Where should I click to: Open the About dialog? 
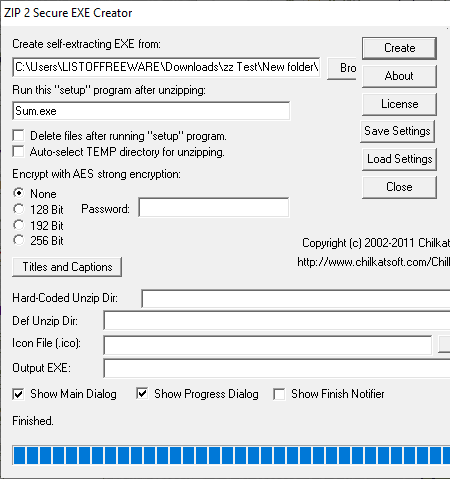(399, 76)
